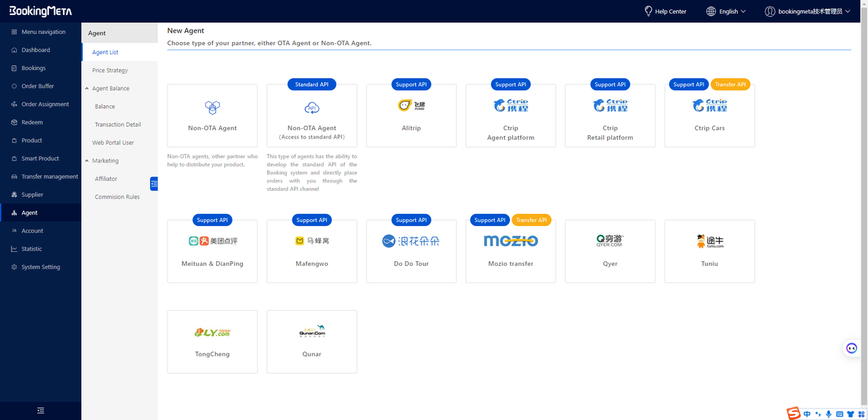The height and width of the screenshot is (420, 868).
Task: Open the English language dropdown
Action: [726, 12]
